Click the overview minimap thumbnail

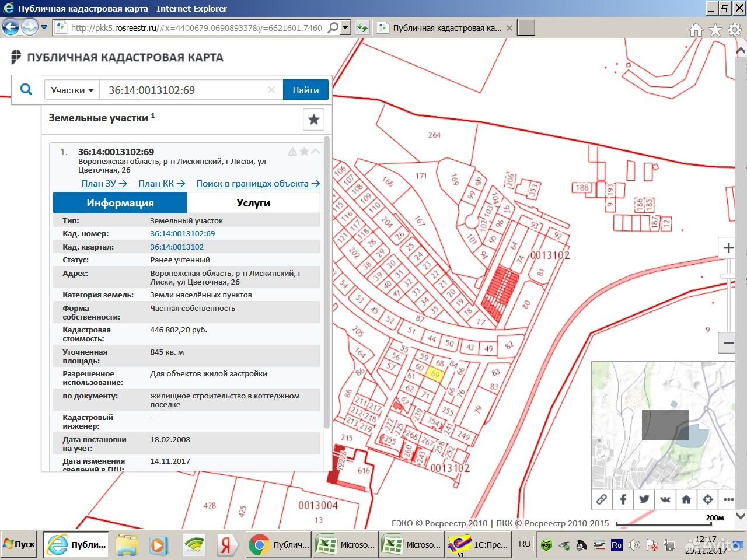click(x=663, y=425)
